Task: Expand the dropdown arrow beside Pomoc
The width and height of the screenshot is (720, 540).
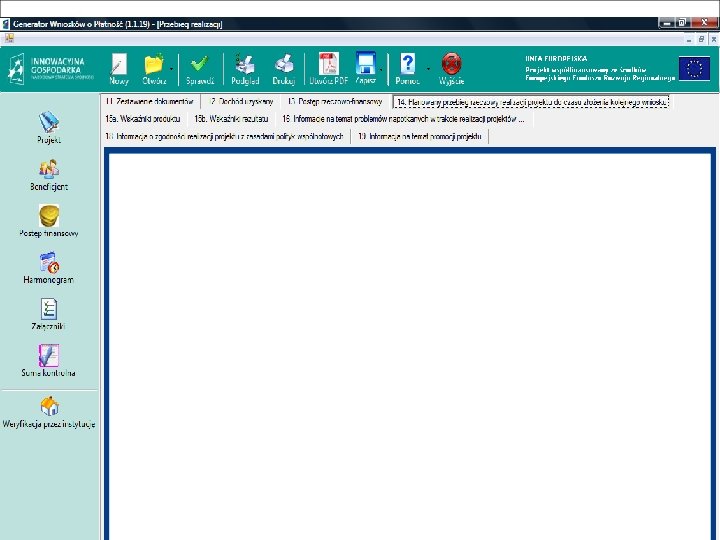Action: 428,69
